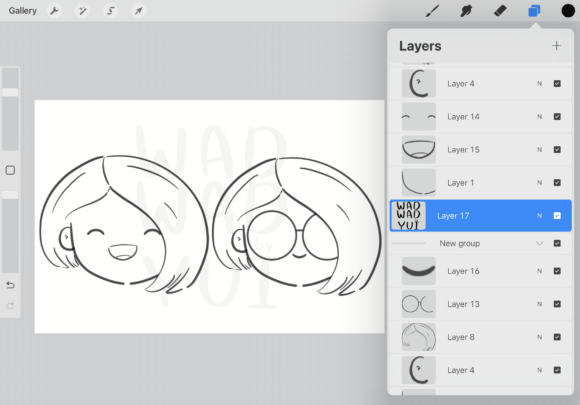Toggle Layer 13 visibility checkbox

(557, 304)
